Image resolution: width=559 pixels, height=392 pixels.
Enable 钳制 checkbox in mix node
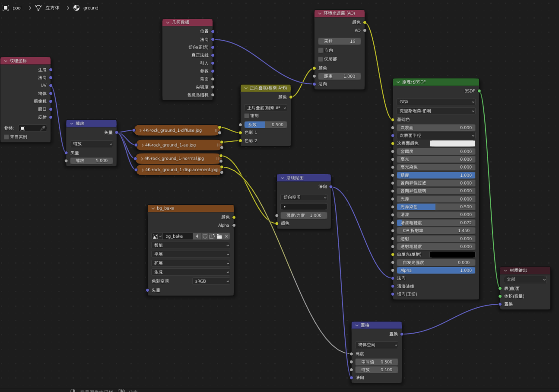point(247,116)
